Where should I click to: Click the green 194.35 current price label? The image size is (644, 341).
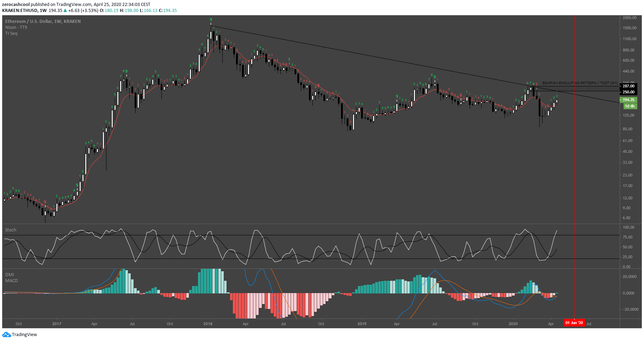[x=628, y=100]
